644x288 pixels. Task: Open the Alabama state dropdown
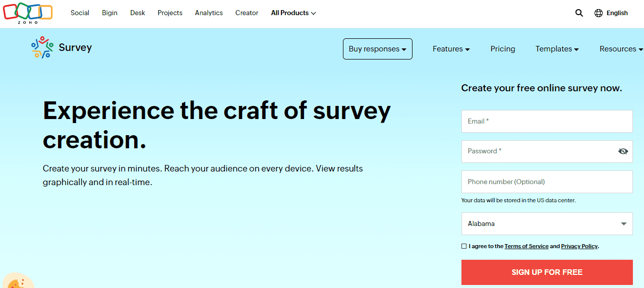(x=547, y=223)
